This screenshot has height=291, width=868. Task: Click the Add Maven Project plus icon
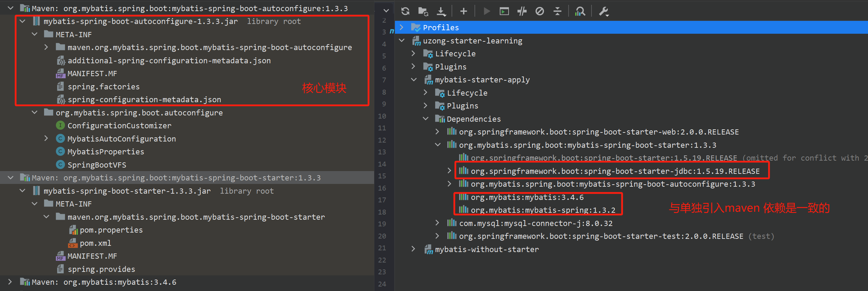463,11
